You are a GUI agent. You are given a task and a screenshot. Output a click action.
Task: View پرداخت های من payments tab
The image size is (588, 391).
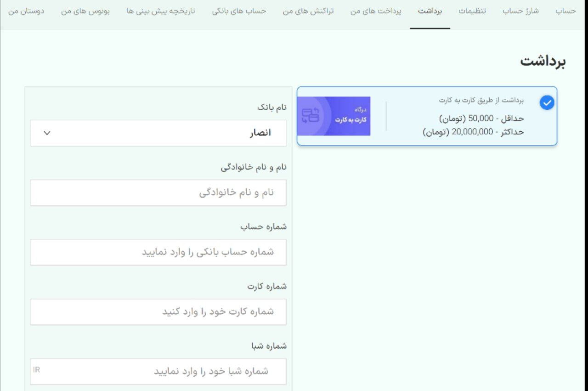pos(377,11)
